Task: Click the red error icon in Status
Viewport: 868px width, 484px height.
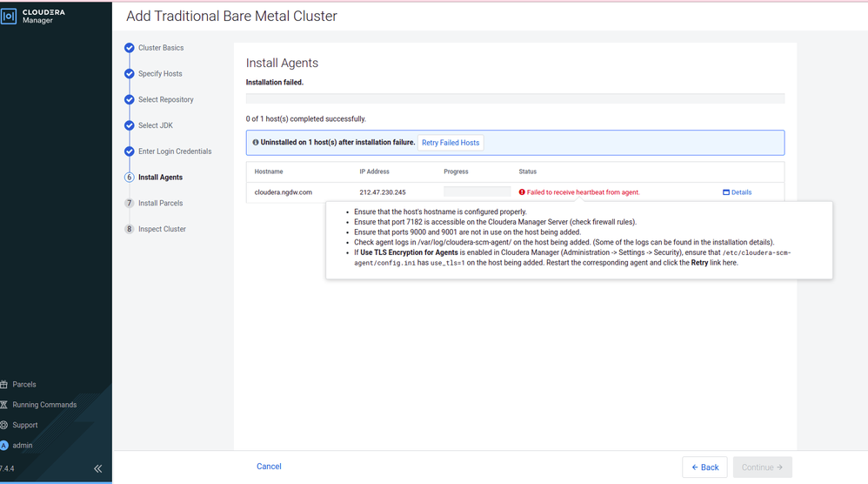Action: coord(522,192)
